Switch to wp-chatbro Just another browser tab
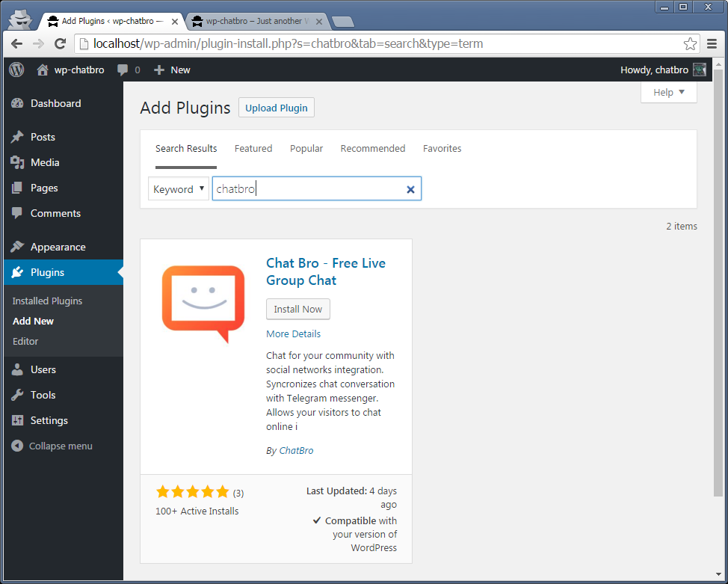Image resolution: width=728 pixels, height=584 pixels. tap(258, 22)
